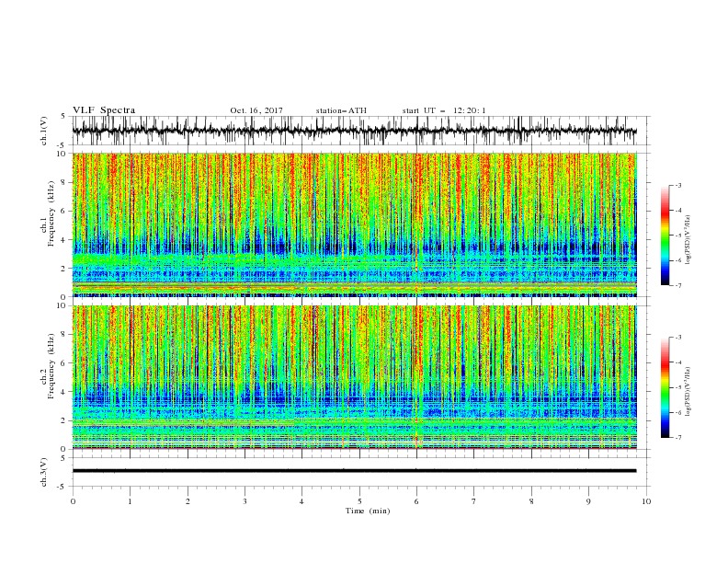The height and width of the screenshot is (563, 728).
Task: Click time axis tick label '3'
Action: coord(245,501)
